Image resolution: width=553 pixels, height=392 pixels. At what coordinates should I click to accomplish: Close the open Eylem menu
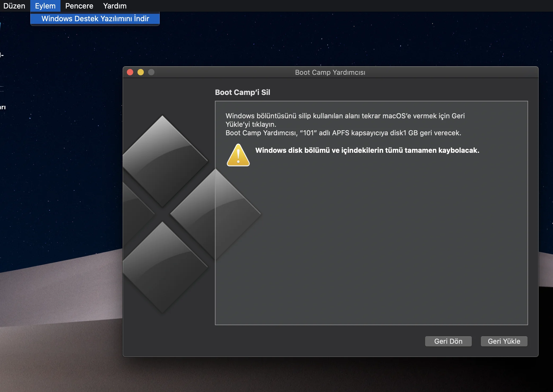pyautogui.click(x=45, y=6)
